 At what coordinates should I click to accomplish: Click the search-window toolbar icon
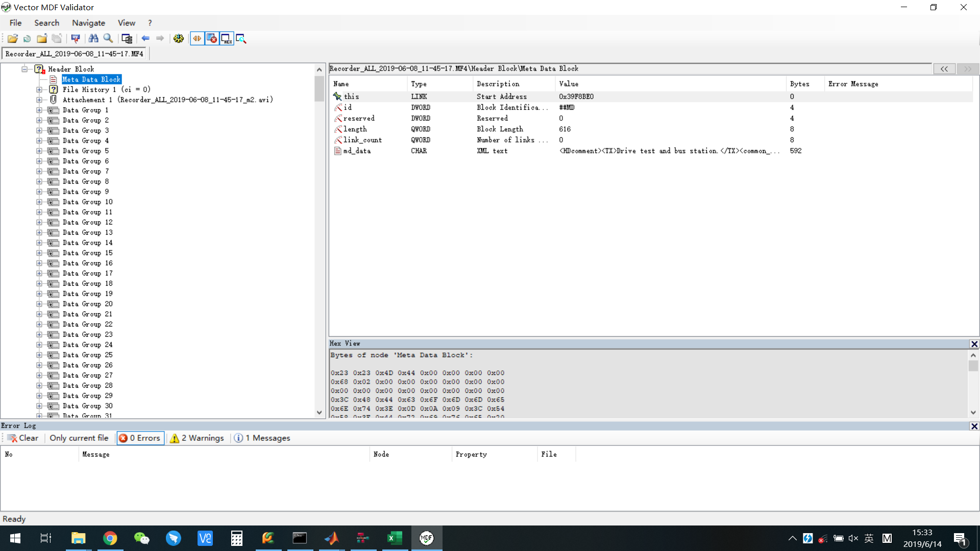(x=241, y=38)
